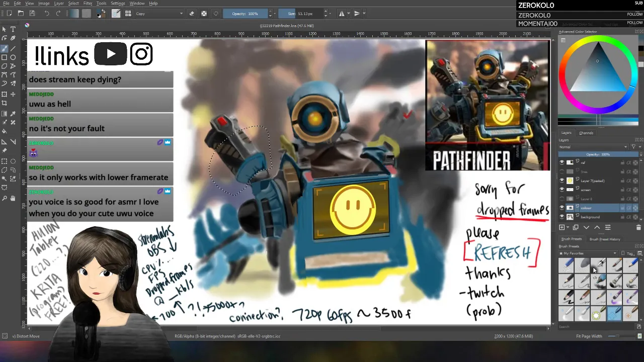Adjust the brush Size slider

[x=302, y=14]
